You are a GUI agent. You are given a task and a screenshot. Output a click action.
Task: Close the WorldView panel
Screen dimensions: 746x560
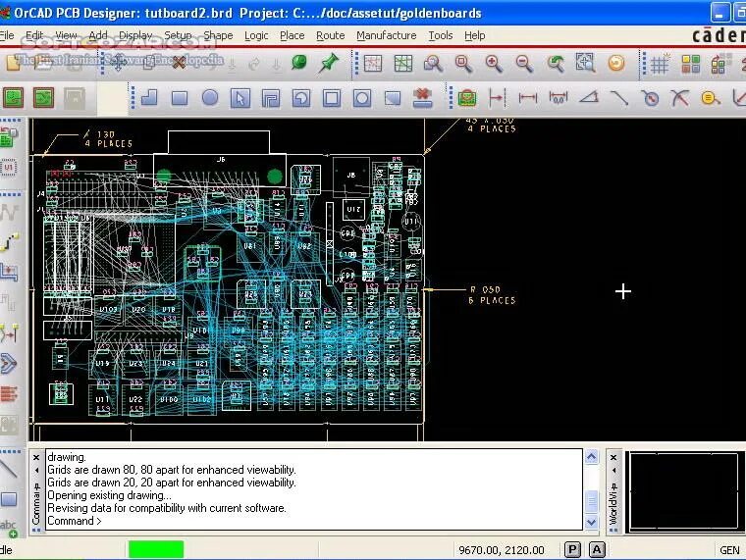click(613, 457)
